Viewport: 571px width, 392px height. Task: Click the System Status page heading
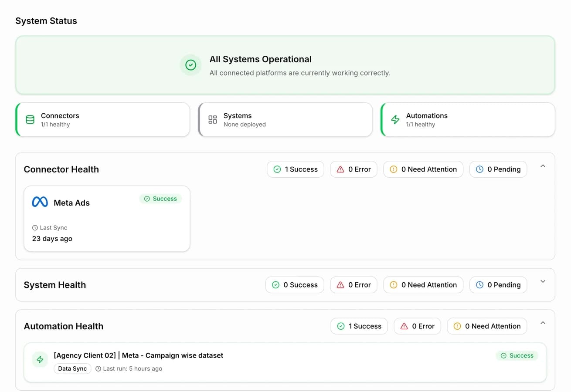(46, 21)
